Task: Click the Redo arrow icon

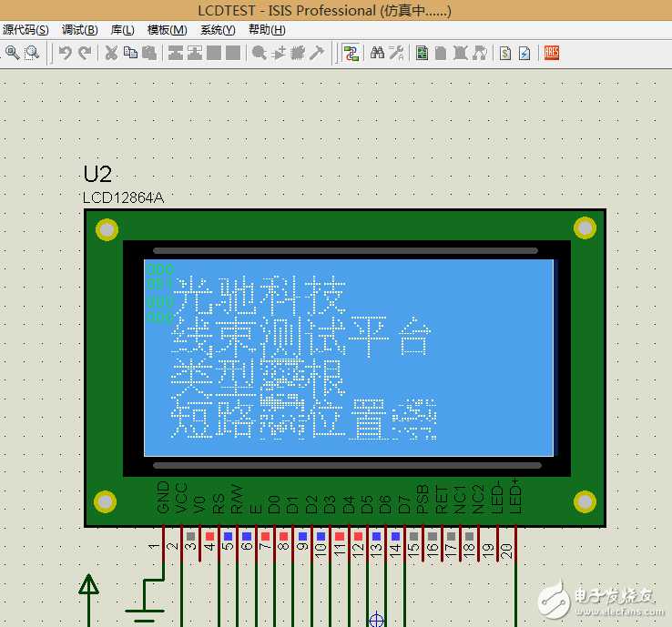Action: click(x=85, y=53)
